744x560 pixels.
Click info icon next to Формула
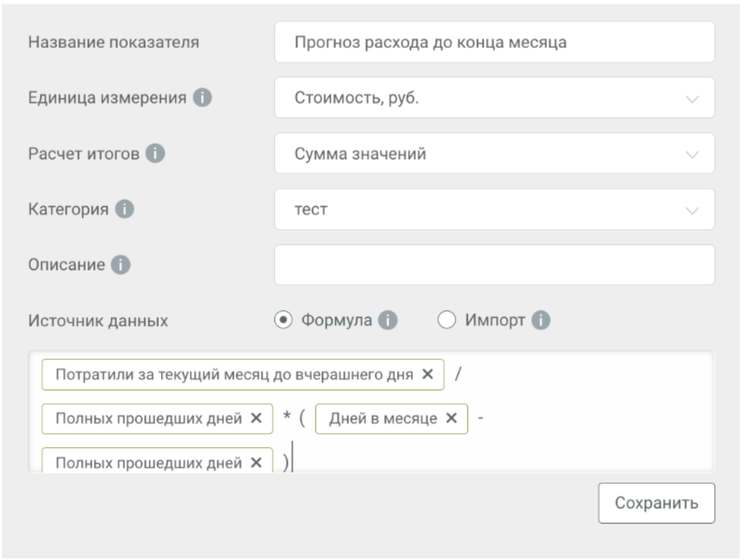[387, 320]
